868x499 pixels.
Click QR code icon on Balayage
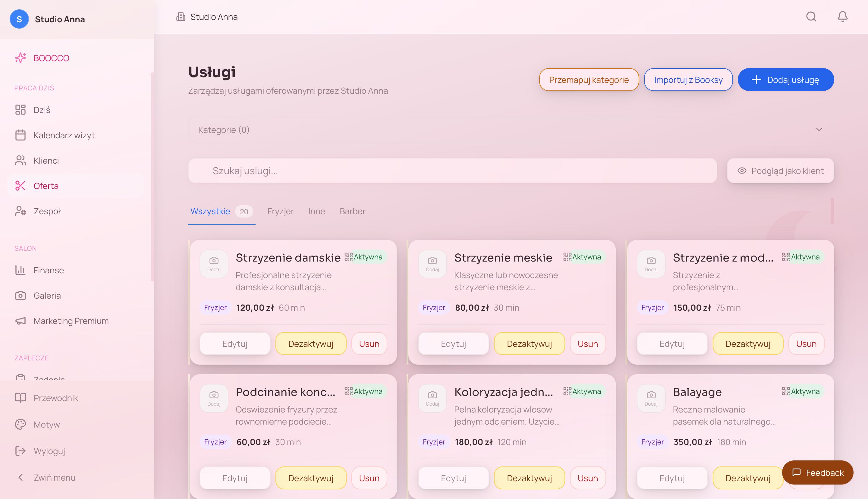click(786, 391)
